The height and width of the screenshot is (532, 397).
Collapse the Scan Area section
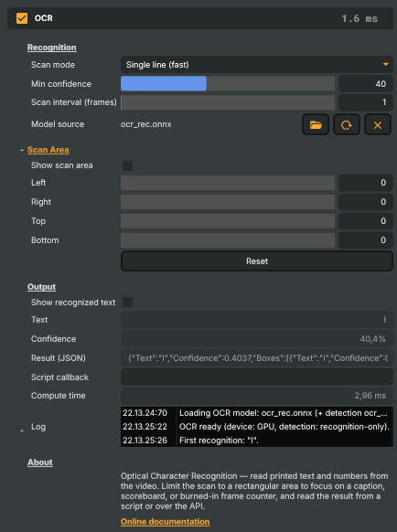tap(22, 150)
